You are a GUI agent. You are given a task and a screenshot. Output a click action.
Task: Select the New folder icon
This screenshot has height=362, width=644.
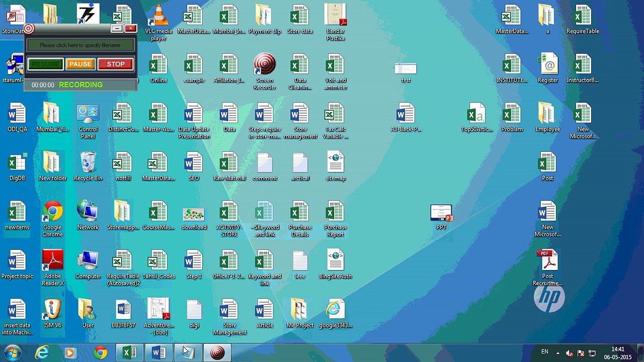click(x=53, y=167)
